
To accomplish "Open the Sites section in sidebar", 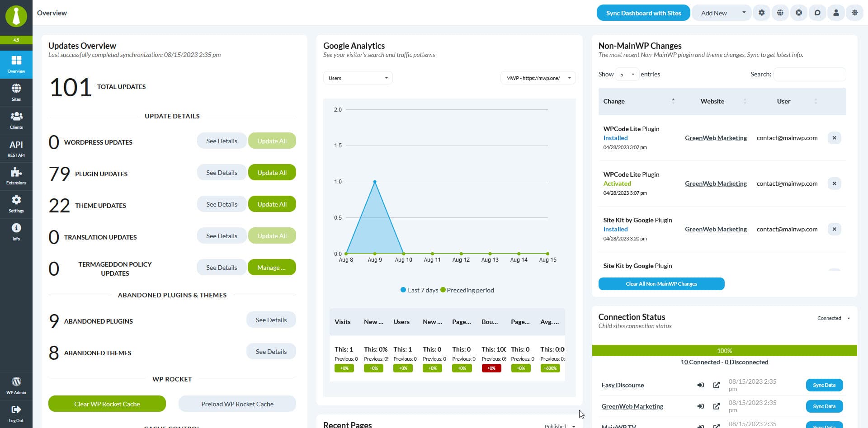I will click(16, 92).
